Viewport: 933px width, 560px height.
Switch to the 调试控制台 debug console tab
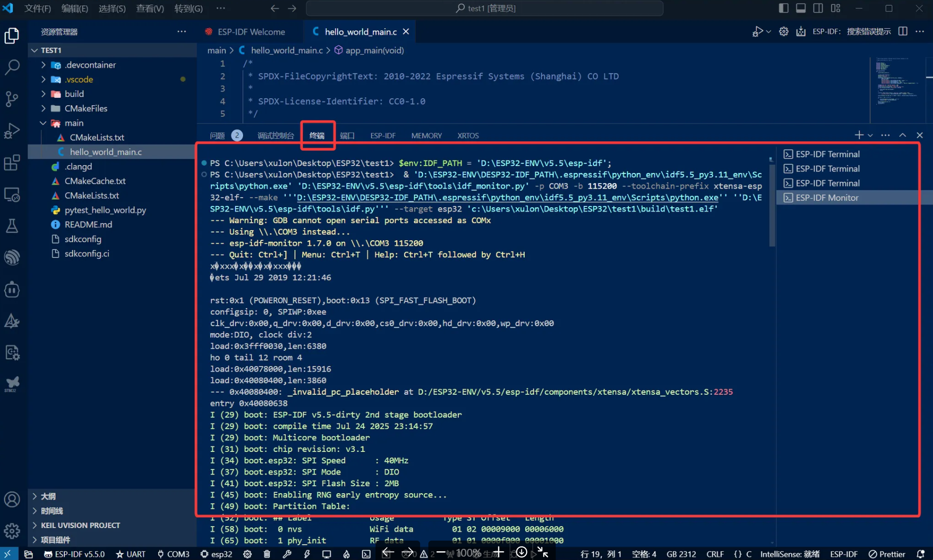(x=276, y=135)
